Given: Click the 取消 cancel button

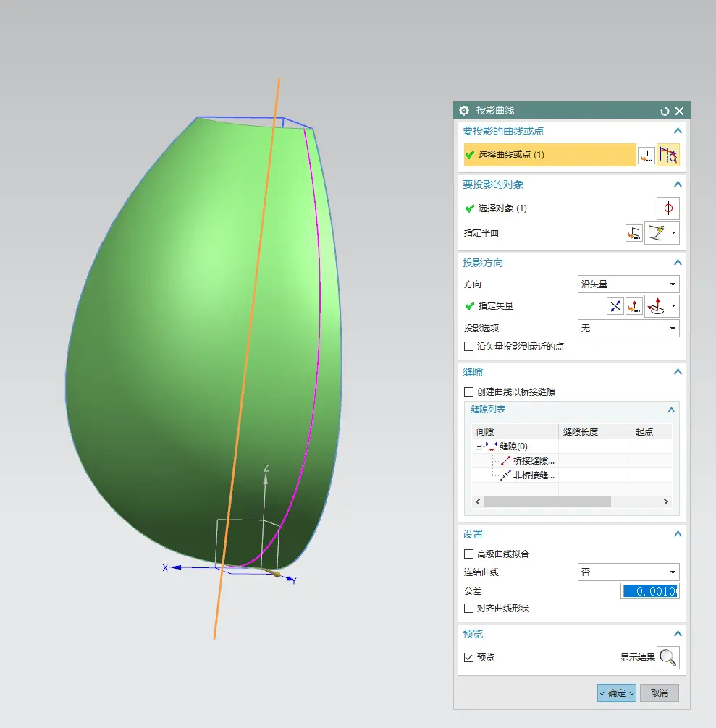Looking at the screenshot, I should [660, 693].
